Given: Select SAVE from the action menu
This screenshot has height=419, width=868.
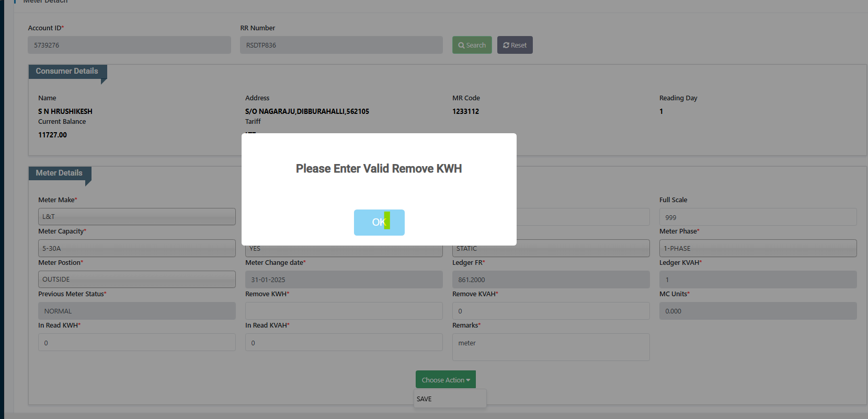Looking at the screenshot, I should [x=450, y=399].
